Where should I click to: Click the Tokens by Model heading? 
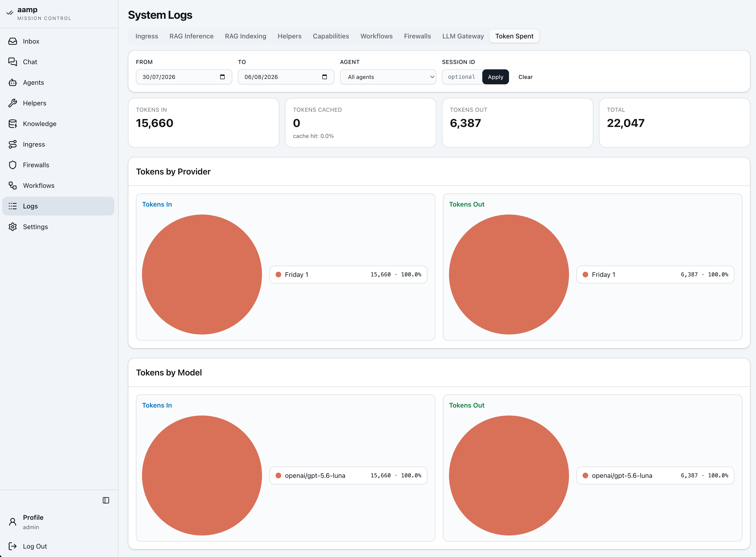[x=169, y=373]
